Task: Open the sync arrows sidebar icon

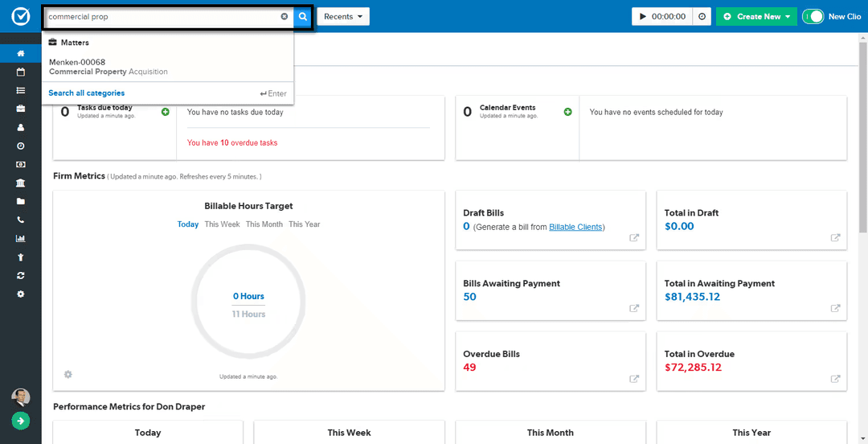Action: [20, 276]
